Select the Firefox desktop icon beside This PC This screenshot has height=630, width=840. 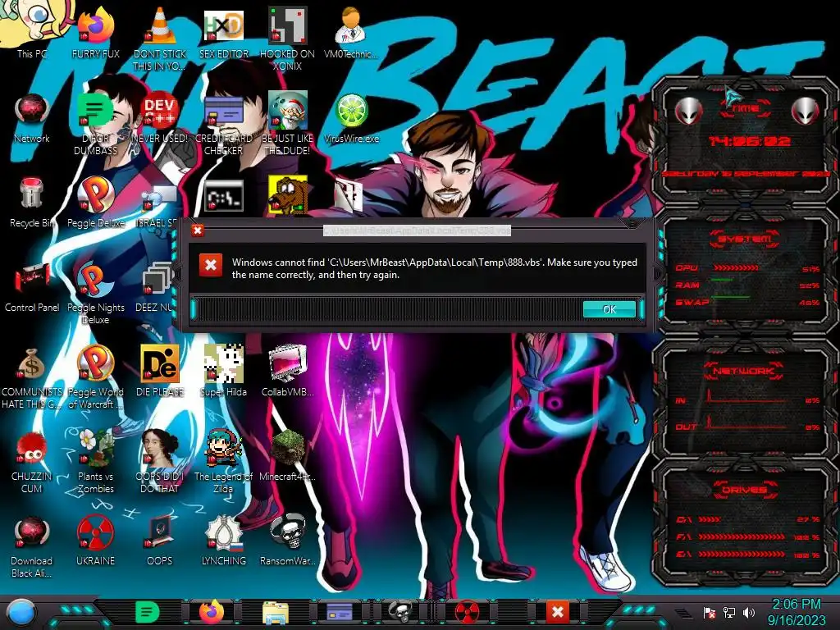pos(96,31)
